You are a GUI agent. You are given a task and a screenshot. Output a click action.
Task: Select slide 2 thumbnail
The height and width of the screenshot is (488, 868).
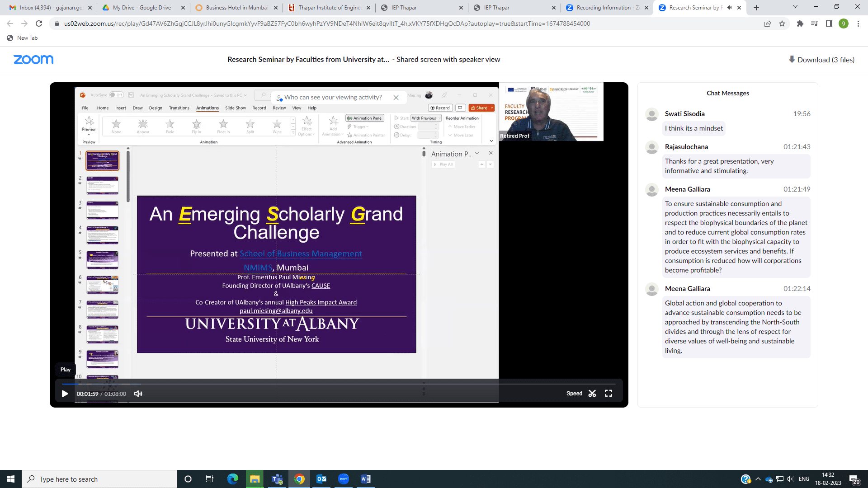[103, 185]
